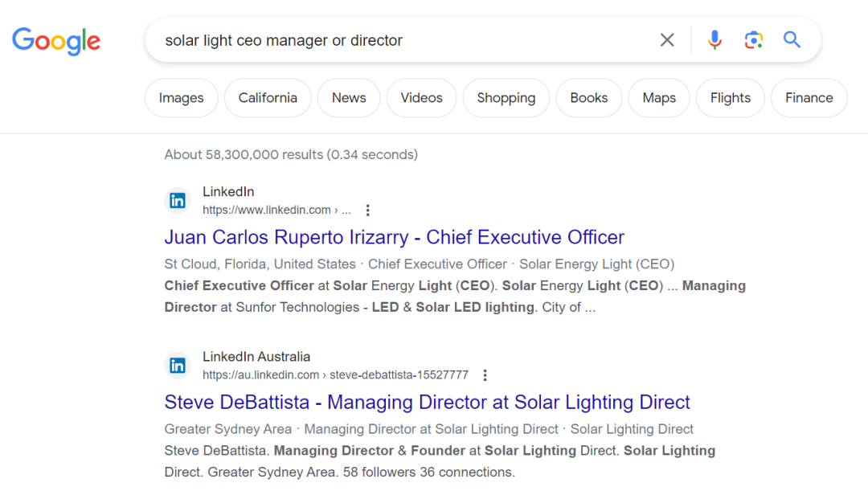
Task: Click the 'Greater Sydney Area' snippet line
Action: [x=429, y=429]
